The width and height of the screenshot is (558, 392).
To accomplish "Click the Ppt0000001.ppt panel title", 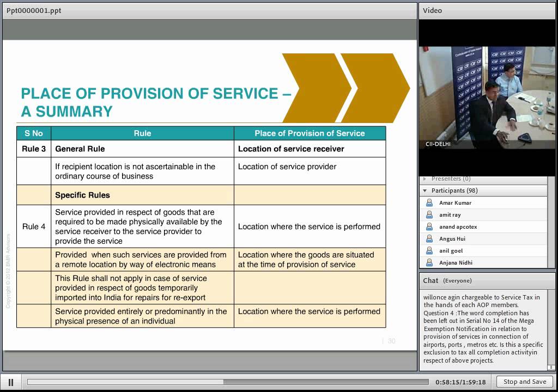I will coord(34,11).
